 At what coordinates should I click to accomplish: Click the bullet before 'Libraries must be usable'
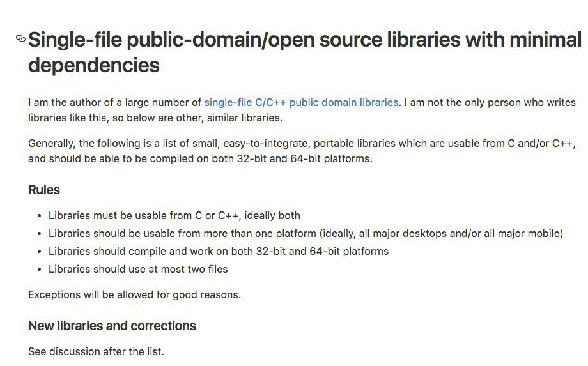tap(40, 216)
